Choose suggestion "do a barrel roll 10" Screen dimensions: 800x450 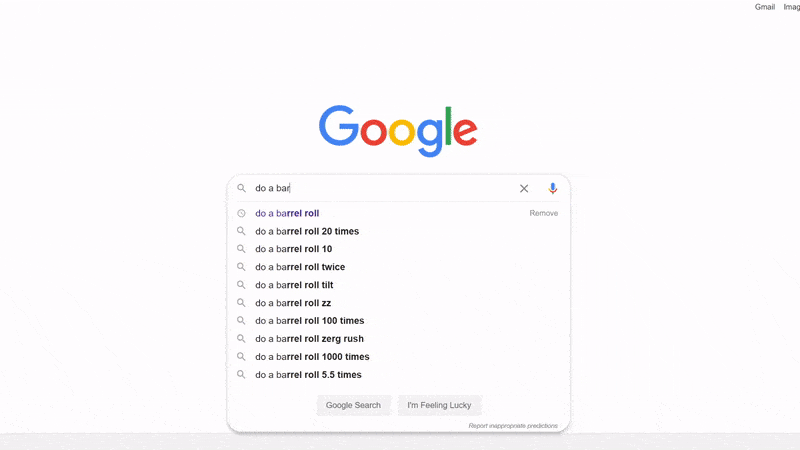293,249
